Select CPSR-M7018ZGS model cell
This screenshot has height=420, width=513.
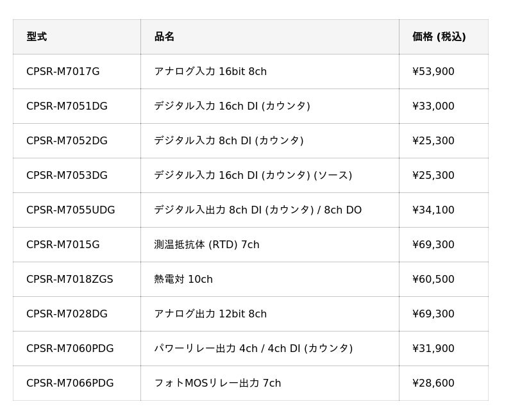(x=69, y=279)
